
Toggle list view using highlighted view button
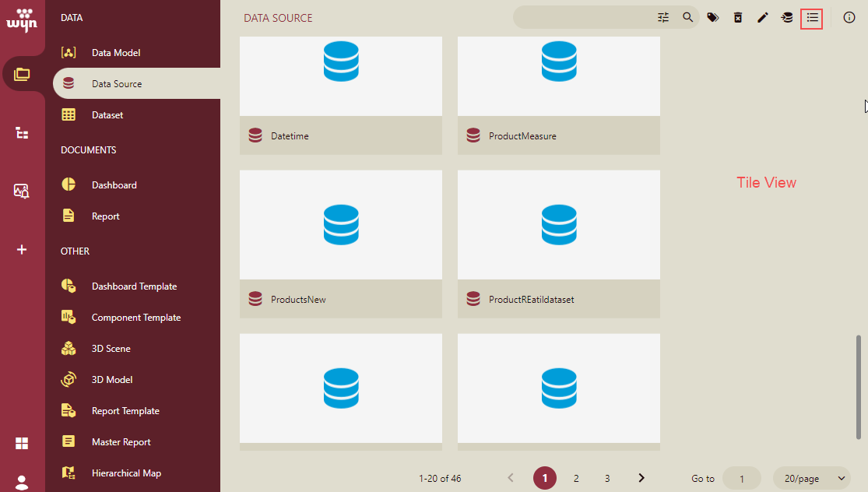coord(812,17)
